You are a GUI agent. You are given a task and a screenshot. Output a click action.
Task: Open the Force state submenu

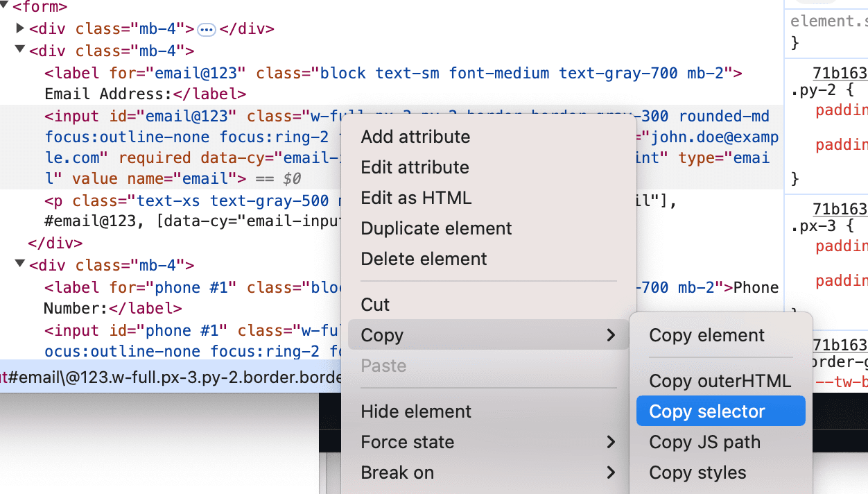[489, 442]
